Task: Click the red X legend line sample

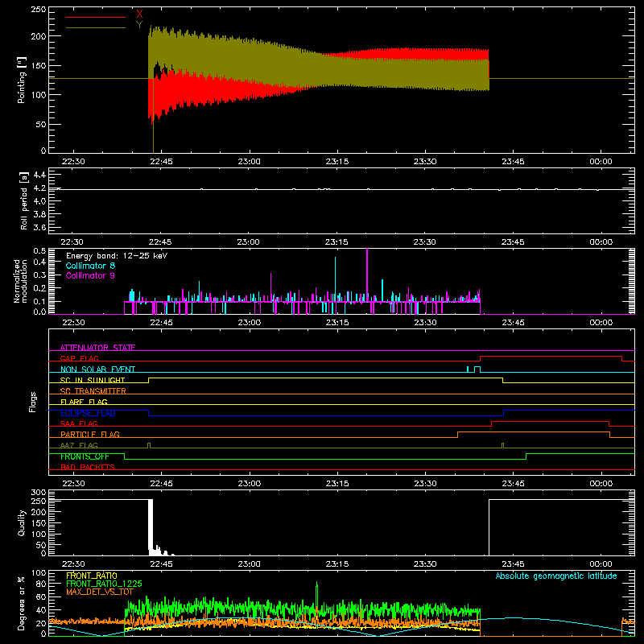Action: (96, 17)
